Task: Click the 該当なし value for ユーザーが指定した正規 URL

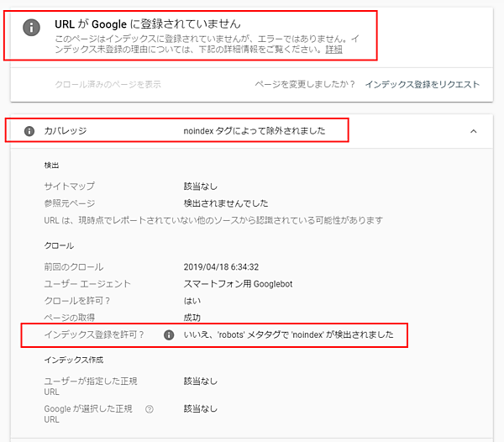Action: pos(201,381)
